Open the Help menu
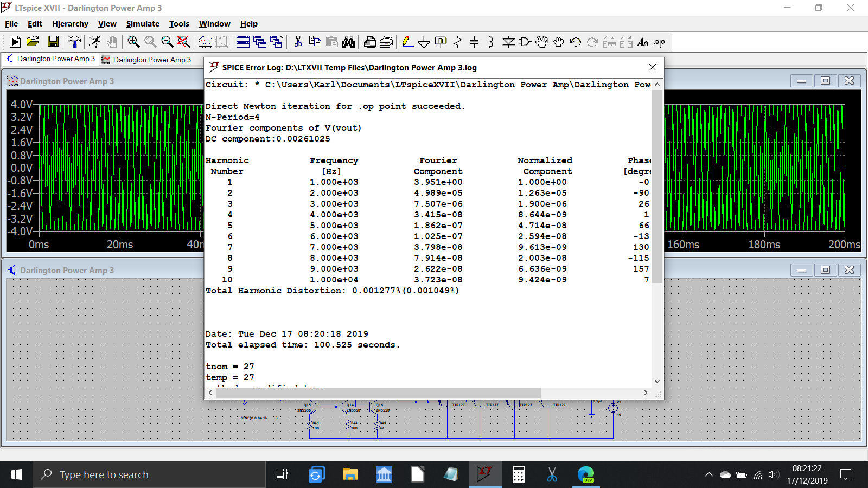868x488 pixels. pos(249,24)
